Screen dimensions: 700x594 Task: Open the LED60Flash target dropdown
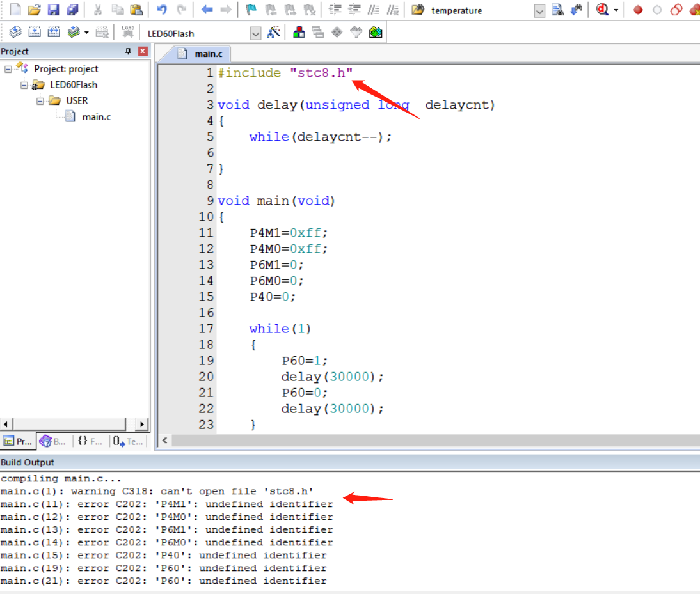(255, 33)
